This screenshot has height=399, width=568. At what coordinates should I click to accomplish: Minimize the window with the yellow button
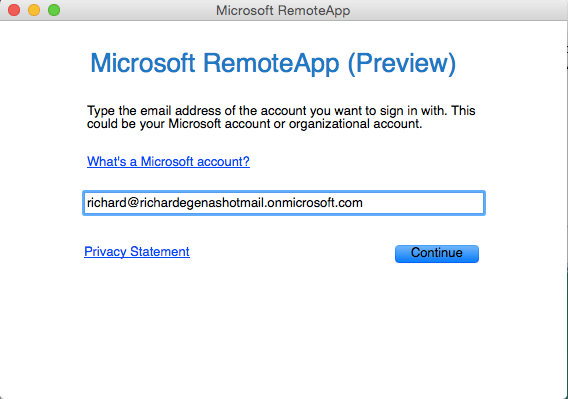[34, 10]
